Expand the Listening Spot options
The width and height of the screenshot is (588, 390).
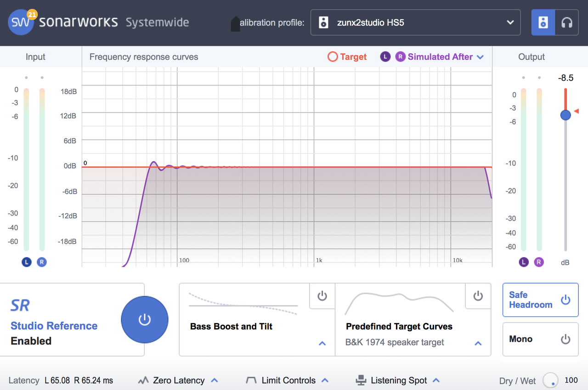point(436,380)
